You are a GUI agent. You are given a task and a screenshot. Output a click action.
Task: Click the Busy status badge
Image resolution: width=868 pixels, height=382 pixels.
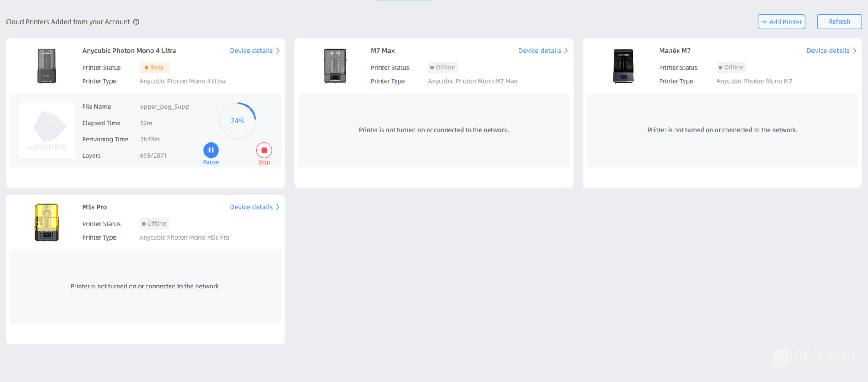154,67
